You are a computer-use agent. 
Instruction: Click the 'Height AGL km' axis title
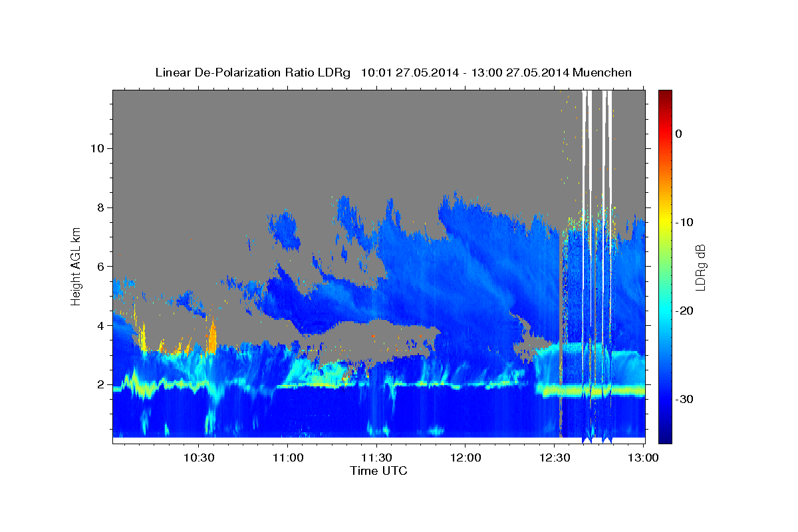pos(76,266)
